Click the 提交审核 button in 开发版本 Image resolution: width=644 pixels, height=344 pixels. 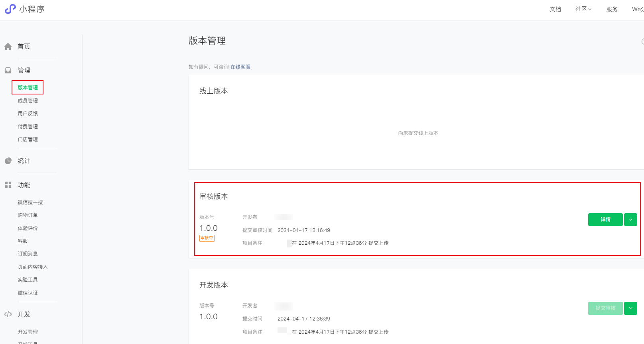605,308
